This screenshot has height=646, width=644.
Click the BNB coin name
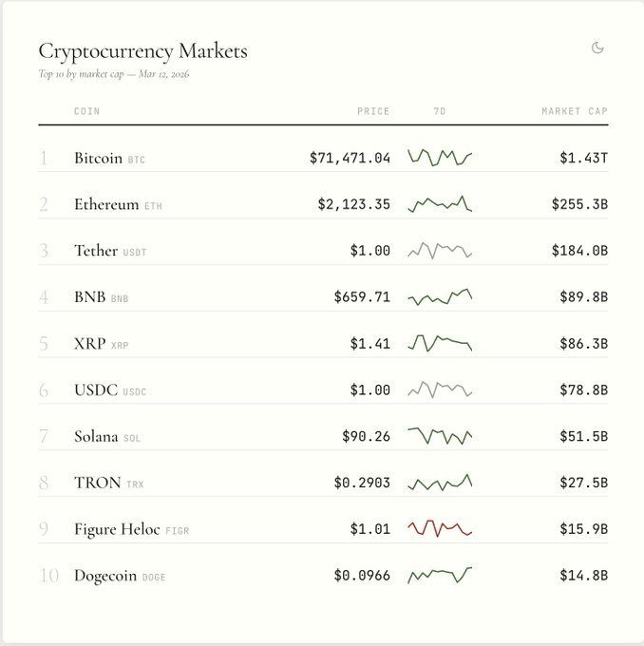click(x=90, y=297)
